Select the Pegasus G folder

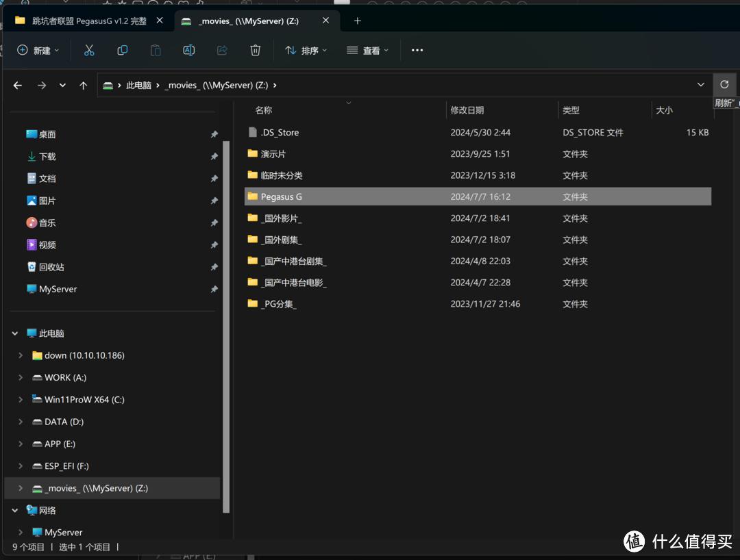[x=282, y=196]
